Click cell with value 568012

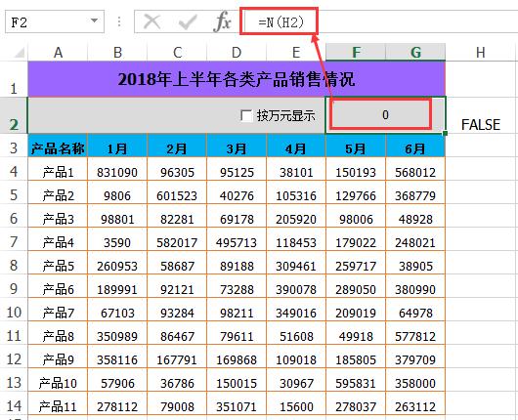point(415,169)
